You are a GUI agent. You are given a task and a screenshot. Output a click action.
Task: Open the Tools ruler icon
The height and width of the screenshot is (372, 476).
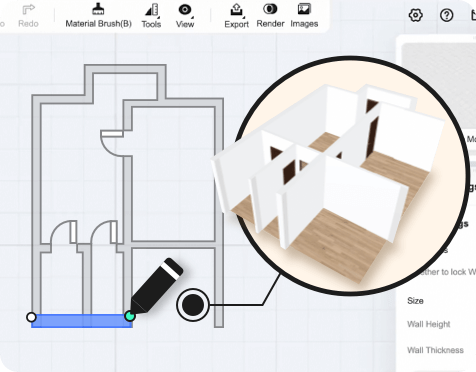[x=151, y=10]
